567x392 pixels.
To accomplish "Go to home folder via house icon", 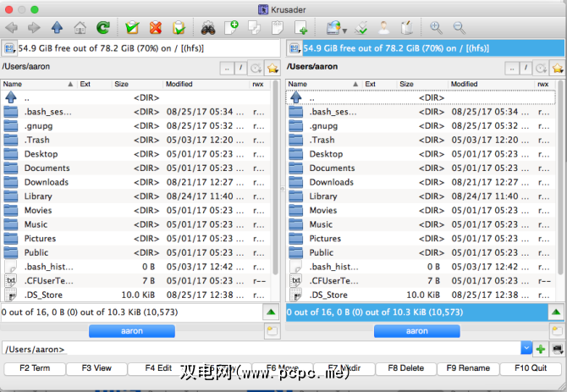I will point(80,27).
